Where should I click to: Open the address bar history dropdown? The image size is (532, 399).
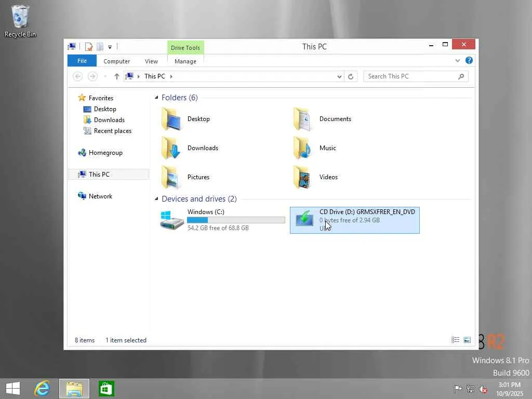339,77
